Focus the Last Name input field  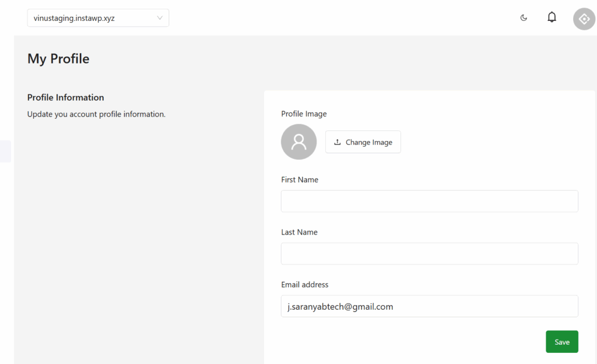click(429, 254)
